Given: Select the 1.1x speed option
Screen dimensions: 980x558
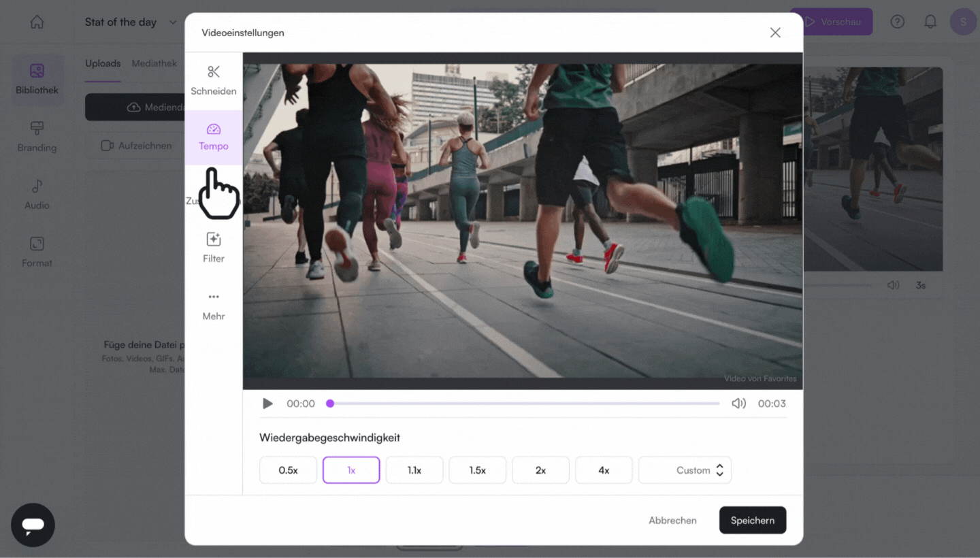Looking at the screenshot, I should (414, 470).
